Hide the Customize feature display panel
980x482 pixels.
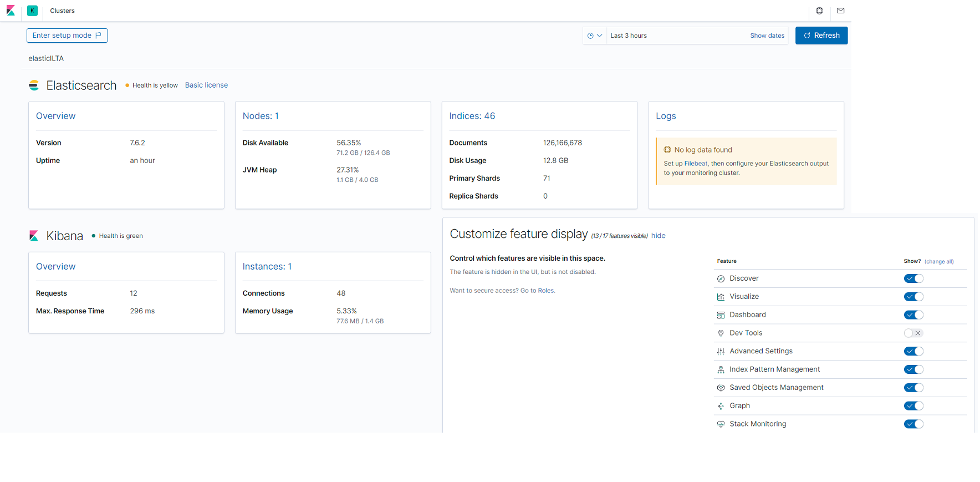[x=658, y=236]
